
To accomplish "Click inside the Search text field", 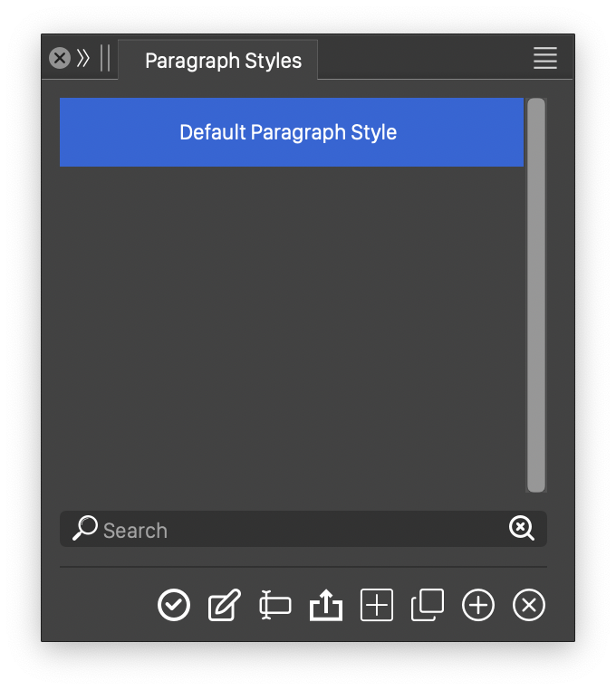I will (299, 530).
